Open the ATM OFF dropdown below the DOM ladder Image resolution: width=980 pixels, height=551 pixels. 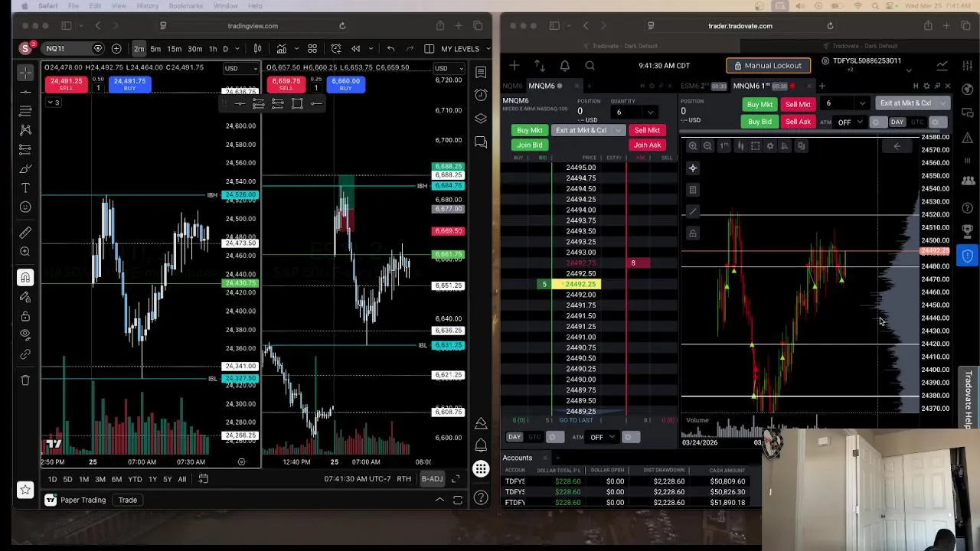tap(602, 437)
